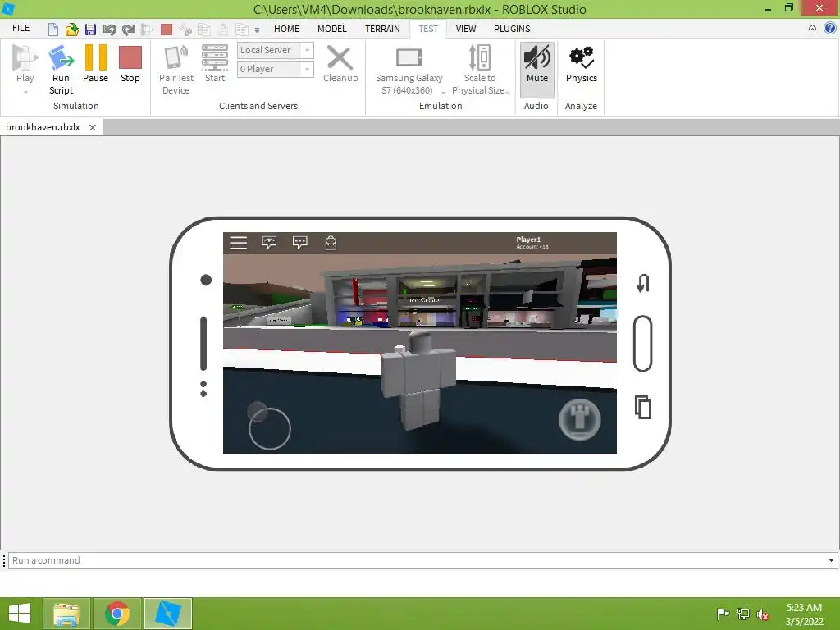Select the TEST ribbon tab
Viewport: 840px width, 630px height.
point(428,29)
